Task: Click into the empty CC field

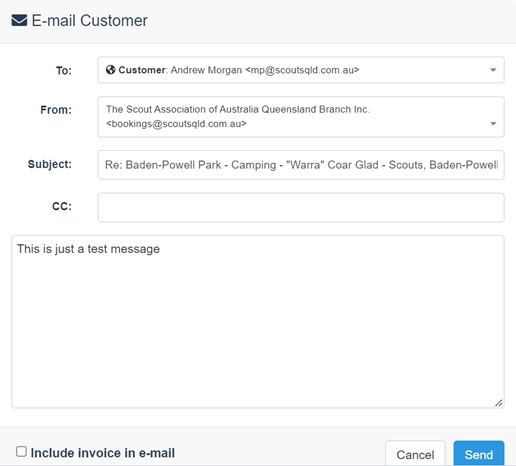Action: 301,207
